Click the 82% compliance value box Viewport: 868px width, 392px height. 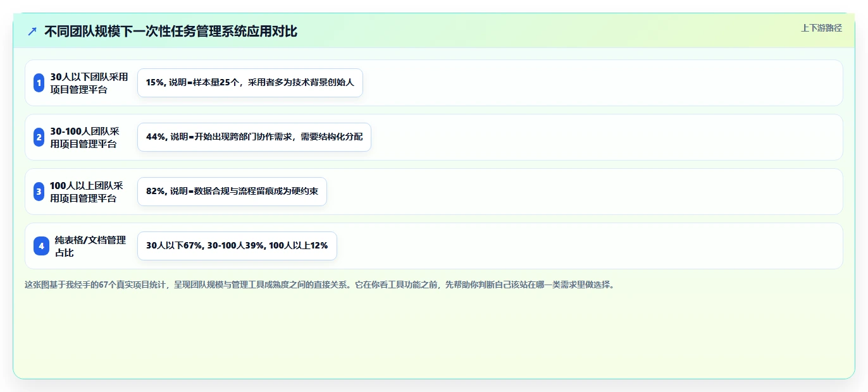(x=232, y=192)
